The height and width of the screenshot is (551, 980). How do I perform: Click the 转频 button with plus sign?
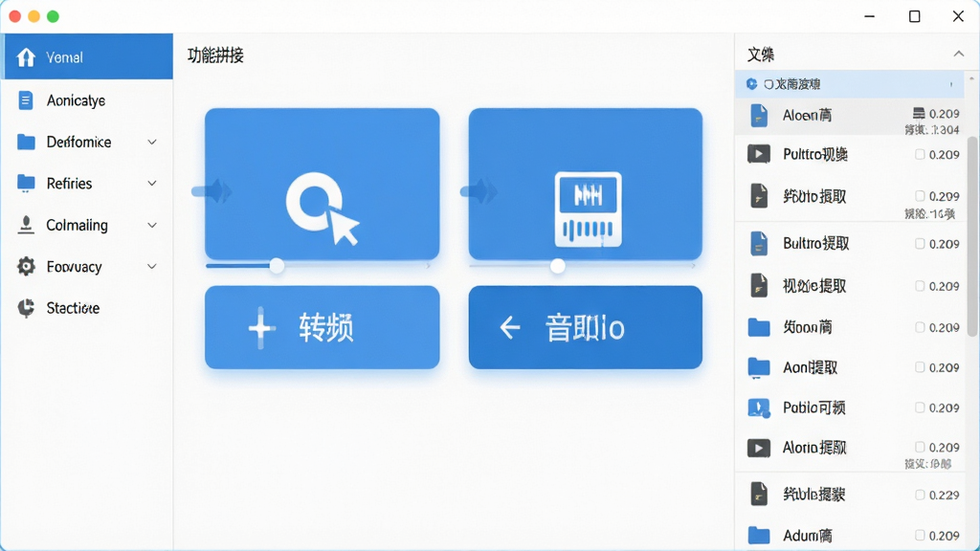pos(322,327)
